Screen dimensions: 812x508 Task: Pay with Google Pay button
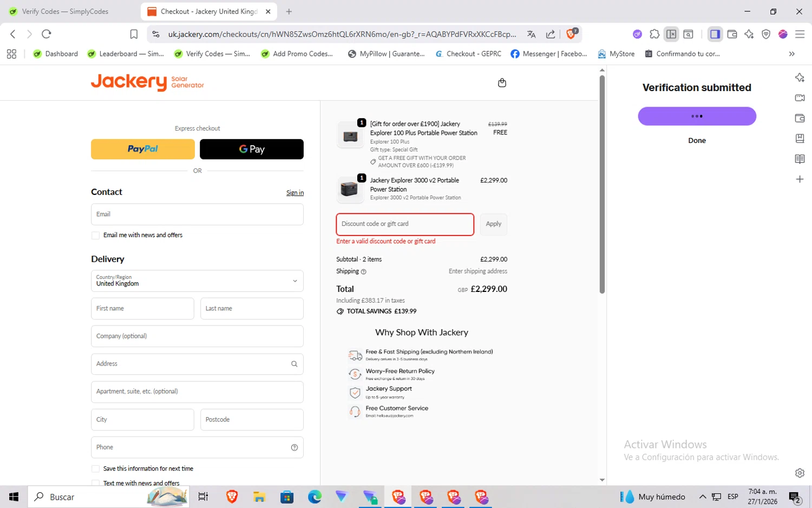(x=252, y=149)
